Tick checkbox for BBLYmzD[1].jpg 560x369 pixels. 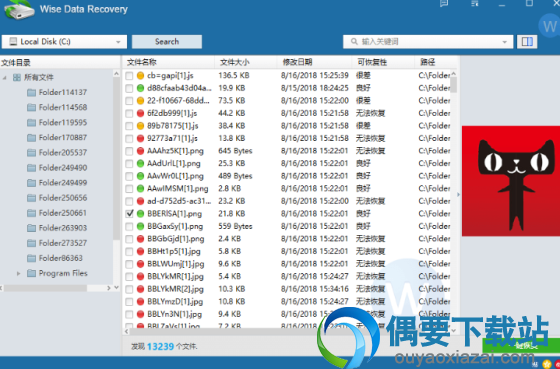pos(129,302)
